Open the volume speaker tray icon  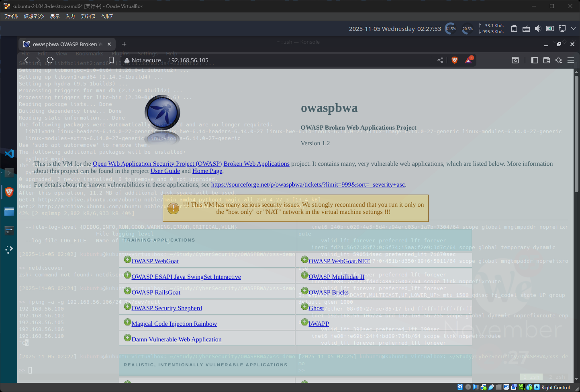point(538,28)
